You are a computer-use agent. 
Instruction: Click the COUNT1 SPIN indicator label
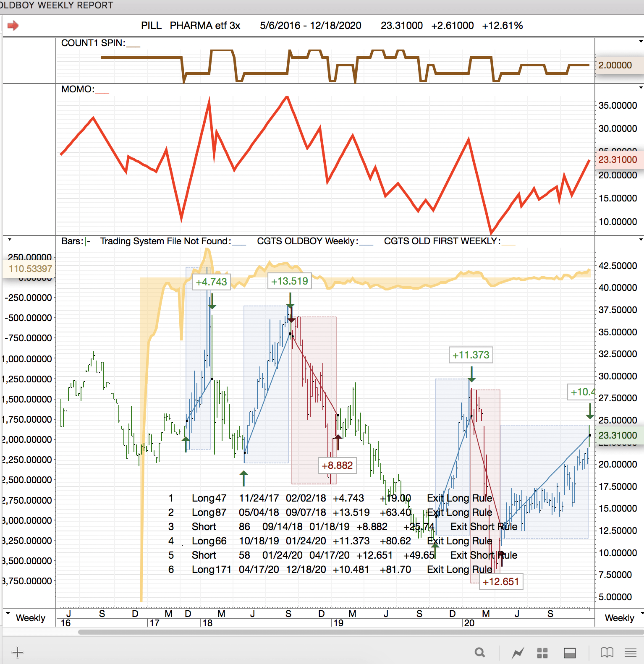[x=93, y=43]
